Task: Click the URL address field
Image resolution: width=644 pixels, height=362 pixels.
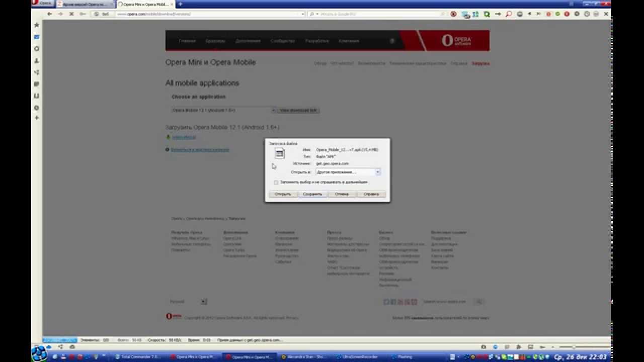Action: tap(209, 14)
